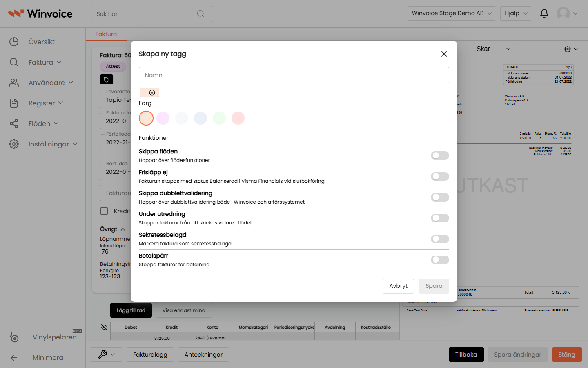Screen dimensions: 588x368
Task: Click the Namn input field
Action: [294, 75]
